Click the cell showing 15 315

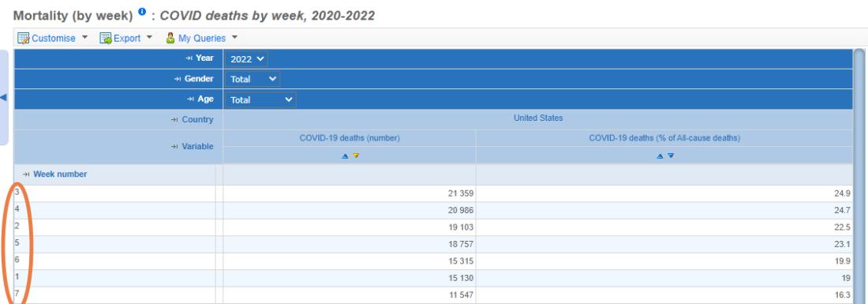(350, 261)
